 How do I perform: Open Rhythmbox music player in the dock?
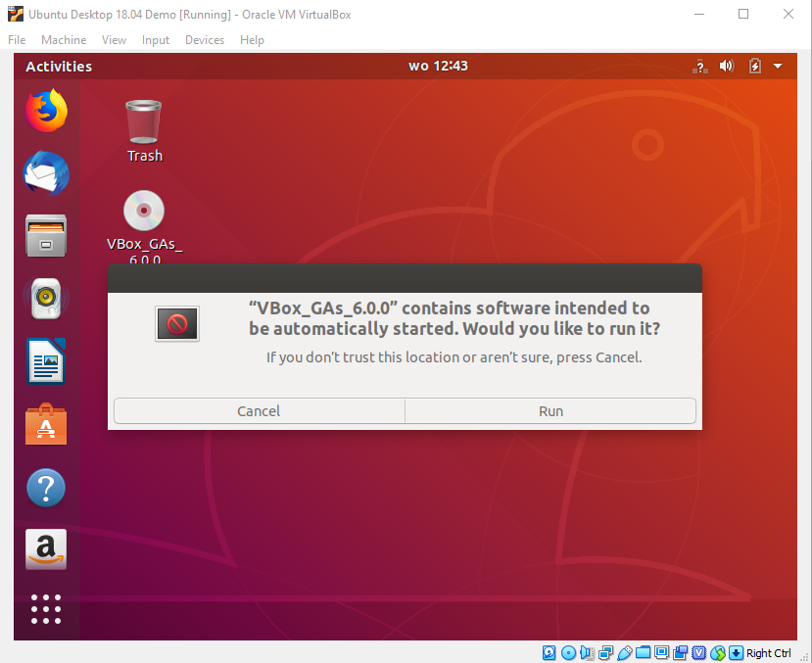(x=46, y=298)
